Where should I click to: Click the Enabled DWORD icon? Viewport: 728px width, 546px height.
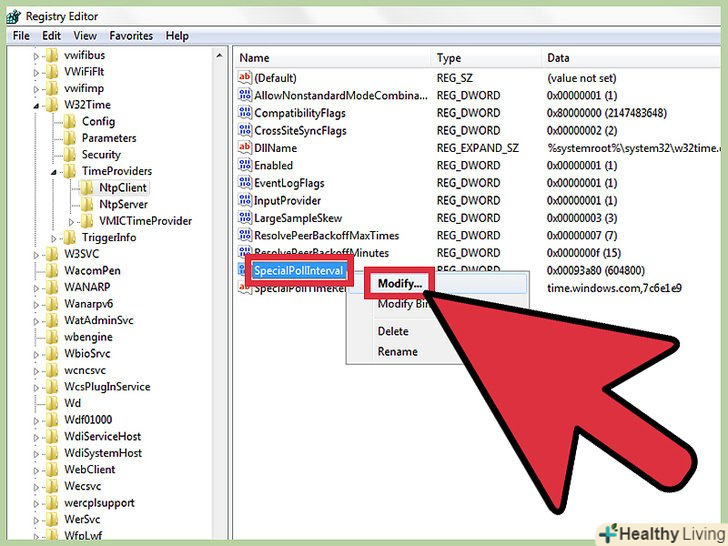coord(245,165)
